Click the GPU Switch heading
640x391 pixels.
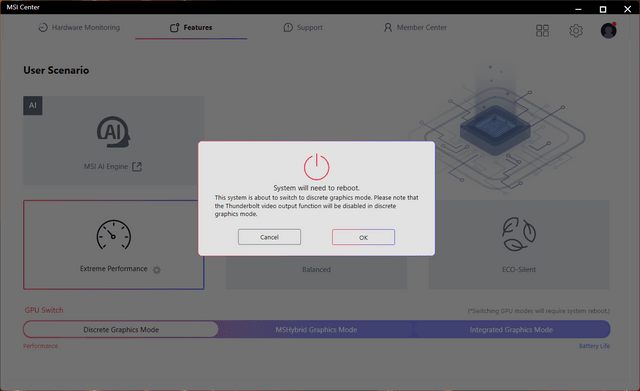point(44,310)
